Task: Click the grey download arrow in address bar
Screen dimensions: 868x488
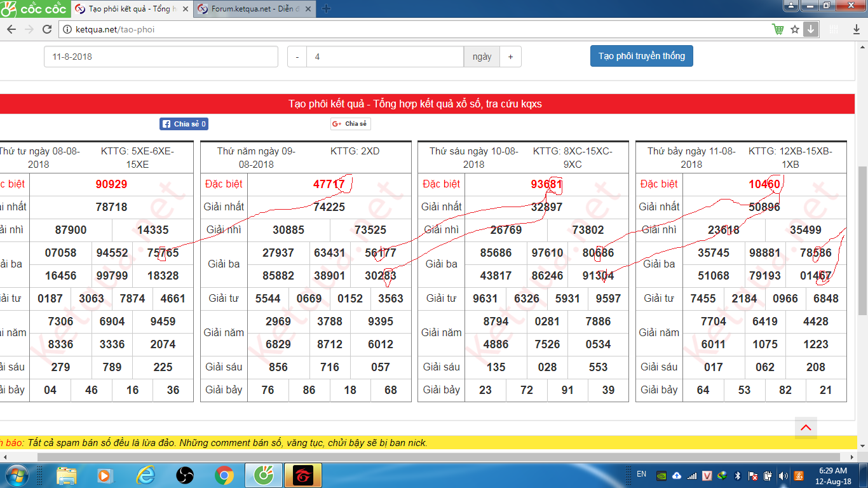Action: coord(810,29)
